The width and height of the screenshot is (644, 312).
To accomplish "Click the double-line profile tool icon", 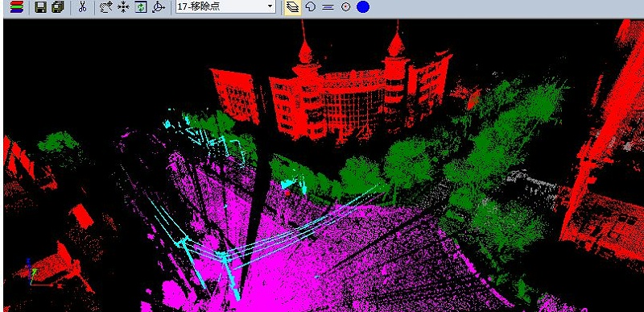I will [x=328, y=7].
